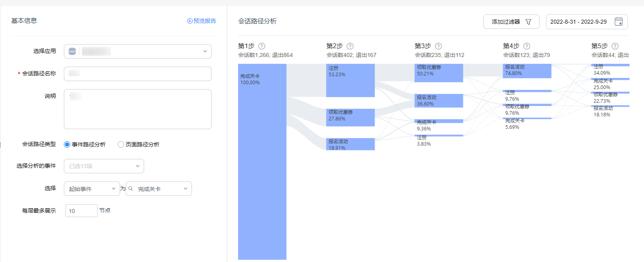Click the search icon in event selector

[x=131, y=189]
